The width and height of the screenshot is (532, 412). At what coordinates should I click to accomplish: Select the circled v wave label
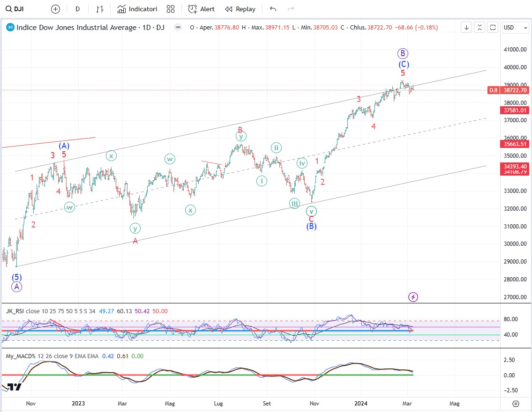311,212
